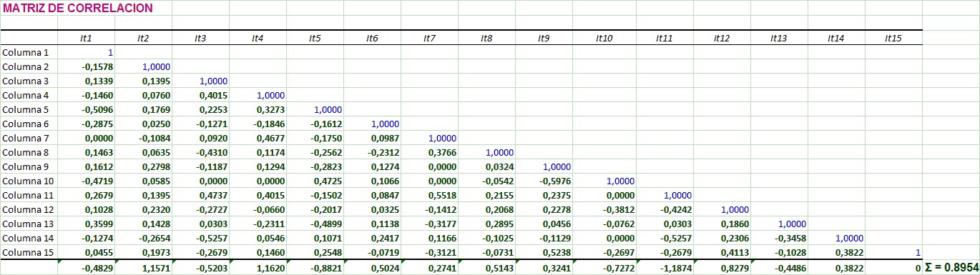Select the cell containing 0,1339
This screenshot has height=275, width=980.
pyautogui.click(x=86, y=81)
